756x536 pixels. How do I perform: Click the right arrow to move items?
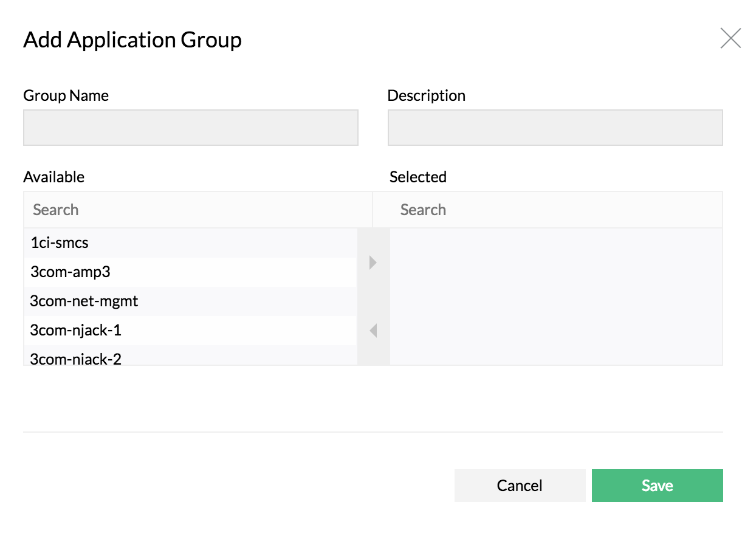tap(373, 262)
